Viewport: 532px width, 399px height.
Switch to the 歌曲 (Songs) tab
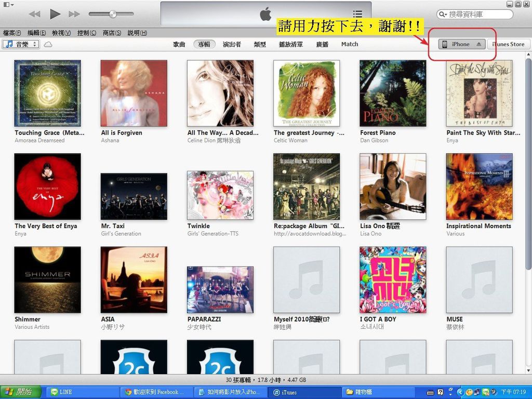tap(179, 44)
